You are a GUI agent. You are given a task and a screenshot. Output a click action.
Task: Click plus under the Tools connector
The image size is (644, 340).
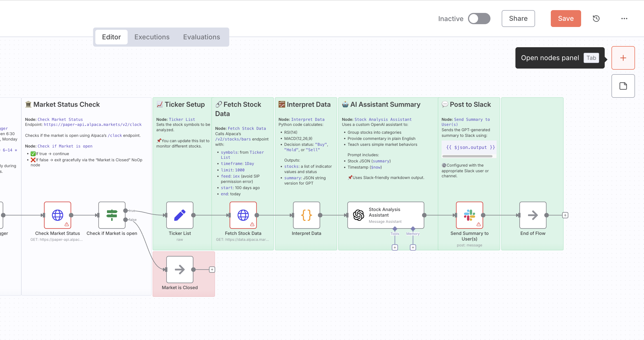(395, 248)
